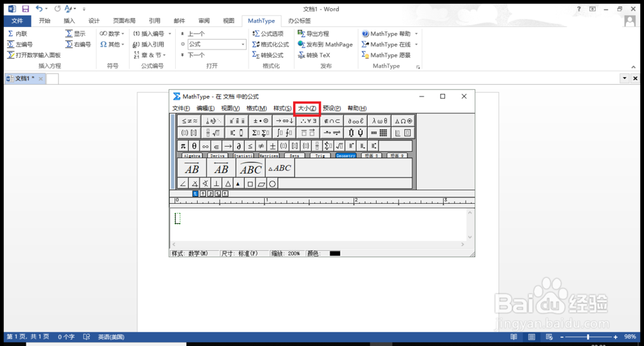Click the Word save icon
Image resolution: width=644 pixels, height=346 pixels.
click(26, 8)
